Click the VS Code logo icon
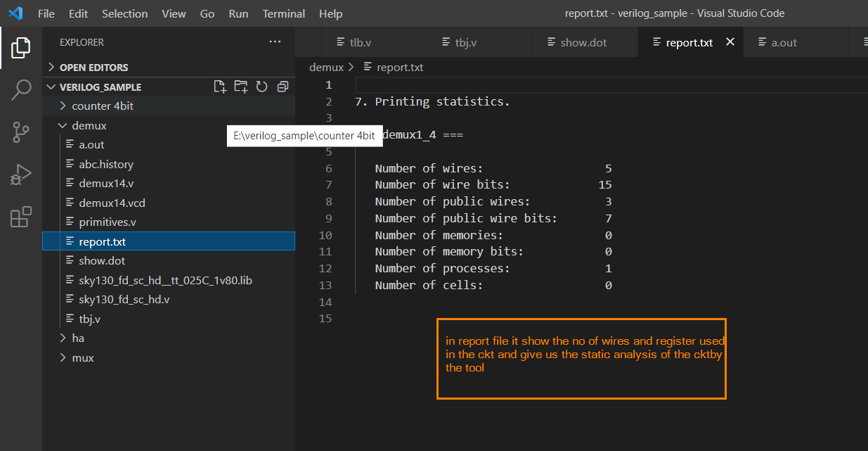 15,13
